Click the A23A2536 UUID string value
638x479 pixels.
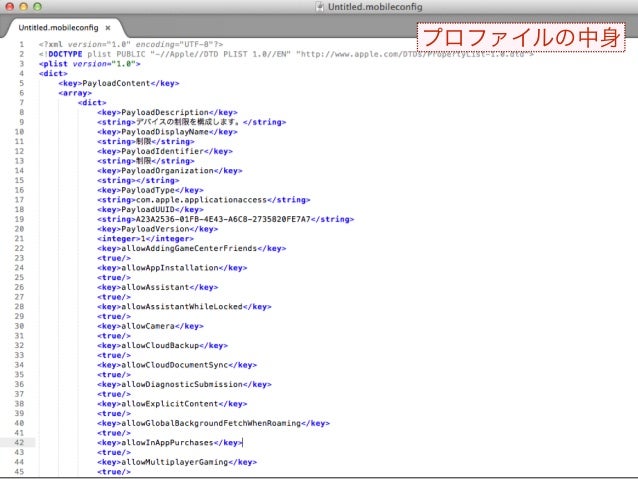click(223, 219)
